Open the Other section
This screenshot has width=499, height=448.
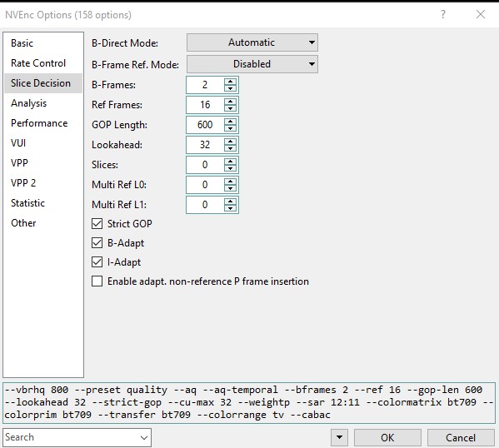click(x=43, y=223)
